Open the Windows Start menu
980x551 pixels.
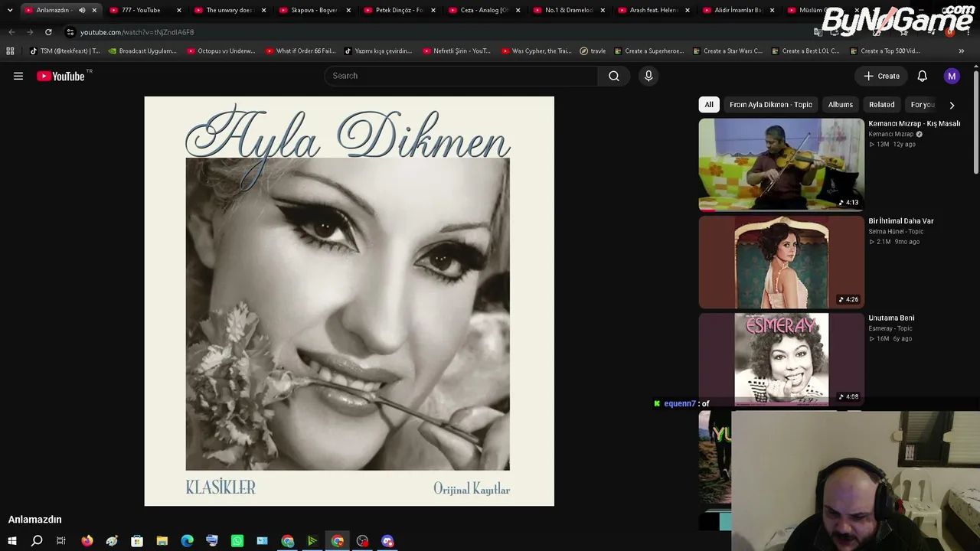(12, 541)
